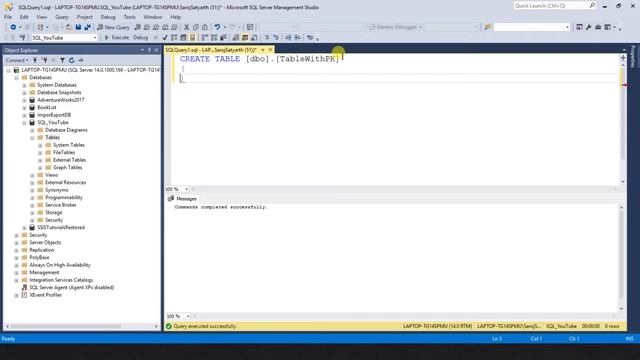Open the Edit menu
640x360 pixels.
[24, 17]
